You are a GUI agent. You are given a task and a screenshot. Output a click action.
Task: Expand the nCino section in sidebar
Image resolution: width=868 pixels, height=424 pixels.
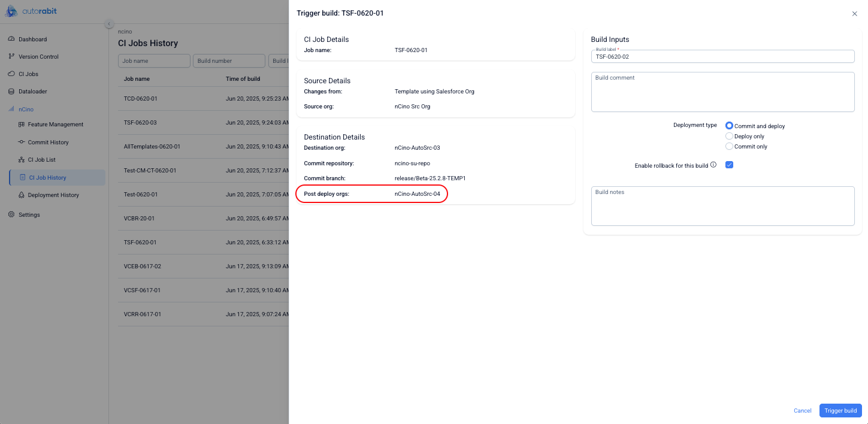pos(26,110)
